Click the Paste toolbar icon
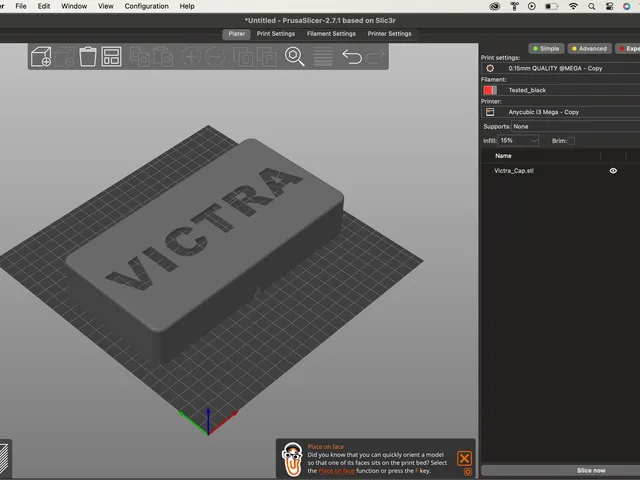The image size is (640, 480). tap(163, 56)
